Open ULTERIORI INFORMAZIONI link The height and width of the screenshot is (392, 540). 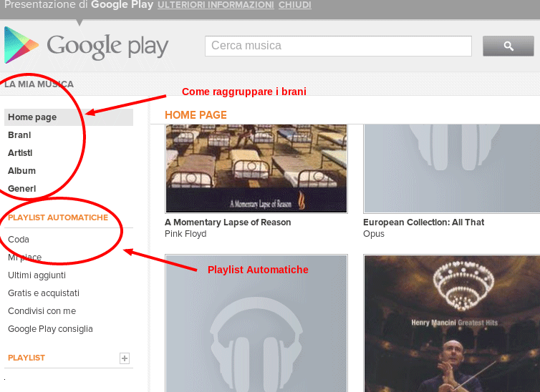(216, 5)
